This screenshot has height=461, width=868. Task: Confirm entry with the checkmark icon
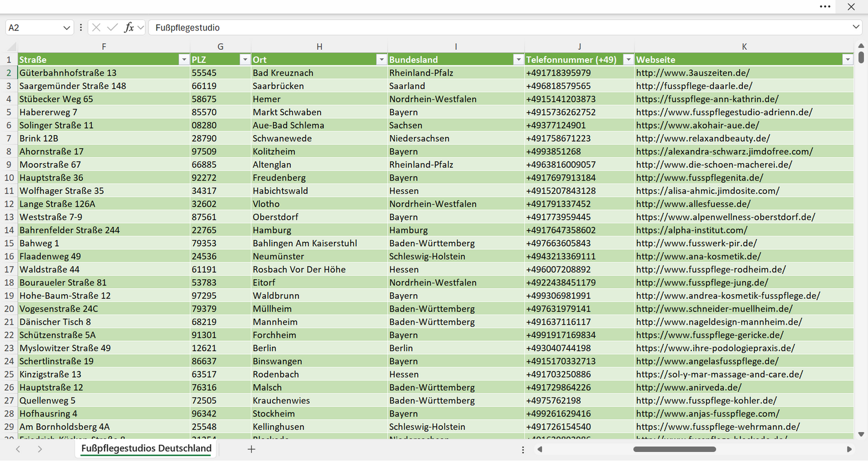point(112,28)
